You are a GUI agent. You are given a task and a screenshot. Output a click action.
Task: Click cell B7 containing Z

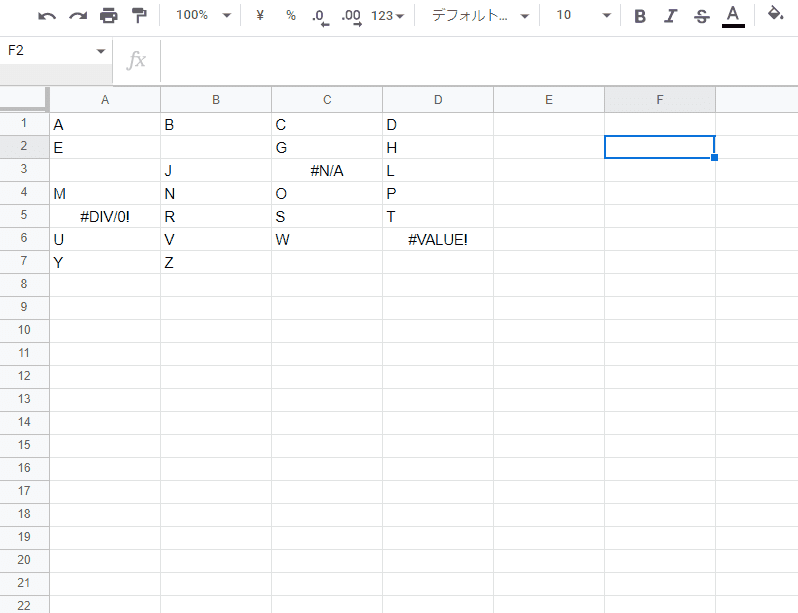216,262
